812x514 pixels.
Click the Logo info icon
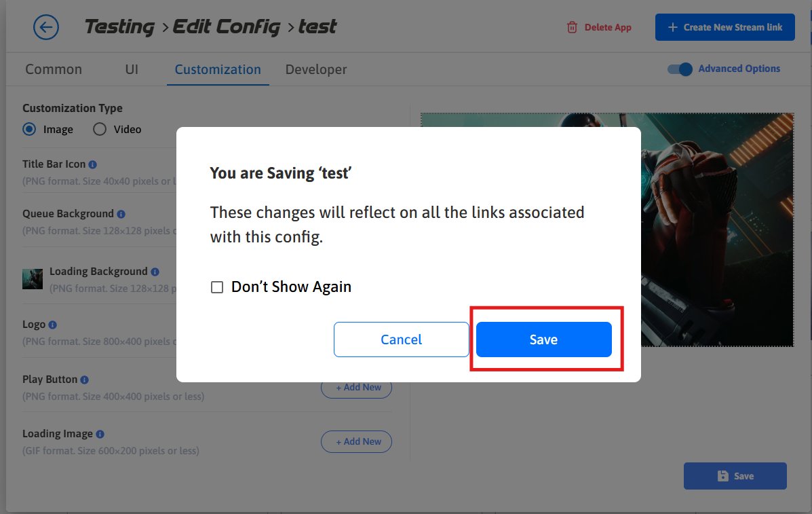(53, 325)
